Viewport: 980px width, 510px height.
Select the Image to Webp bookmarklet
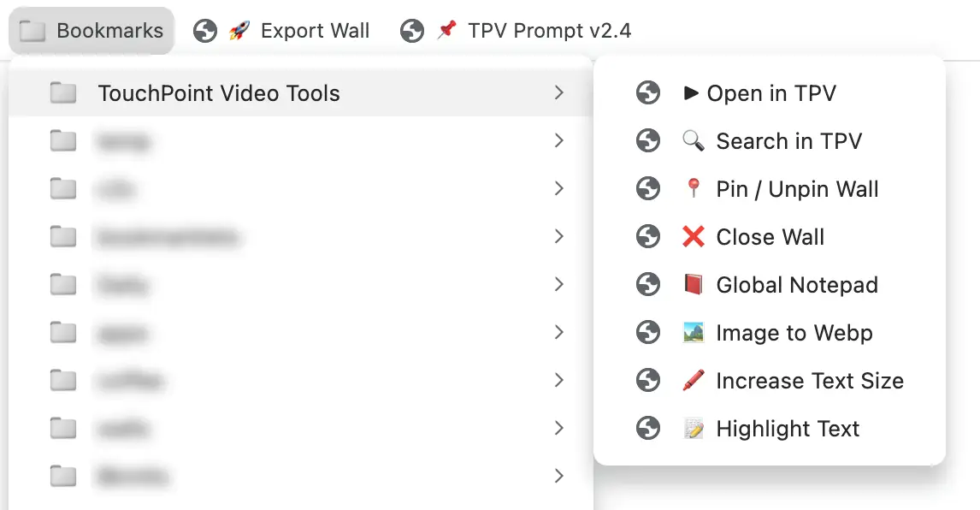(x=794, y=333)
